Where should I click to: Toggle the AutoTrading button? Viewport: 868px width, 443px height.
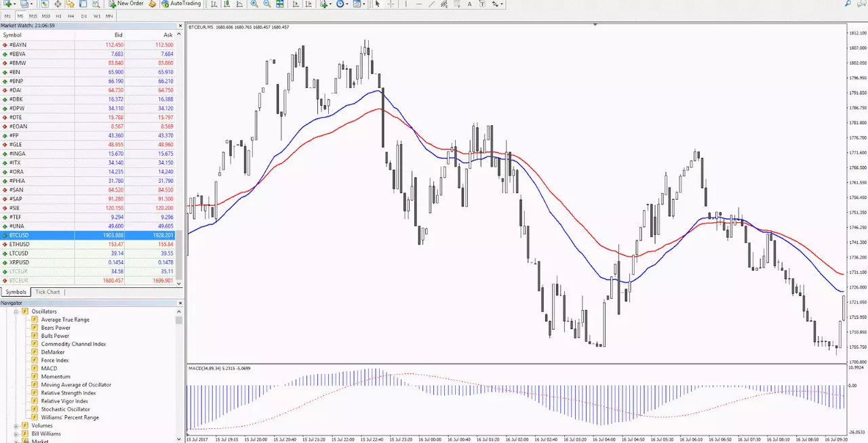pos(180,3)
